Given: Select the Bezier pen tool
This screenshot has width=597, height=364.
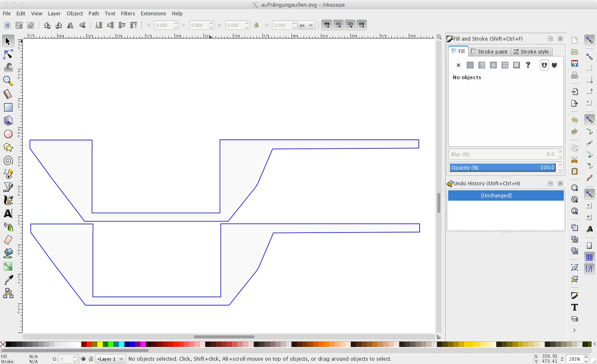Looking at the screenshot, I should click(8, 187).
